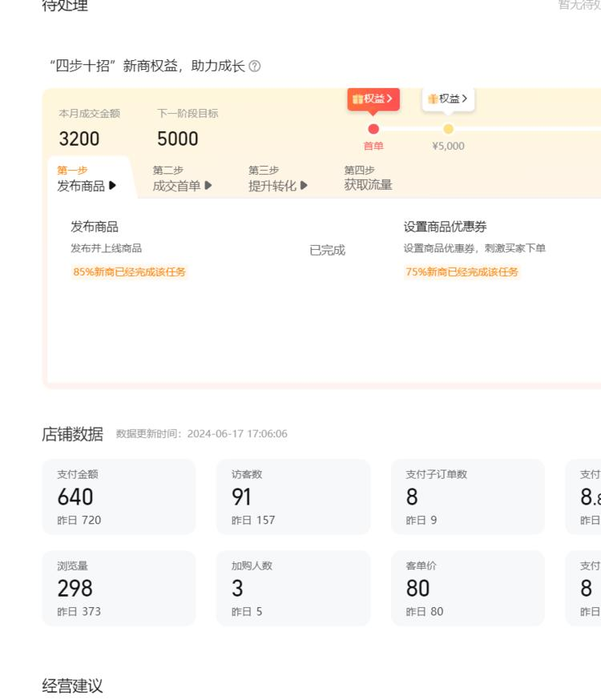This screenshot has height=700, width=601.
Task: Open the 支付金额 data card
Action: click(x=119, y=497)
